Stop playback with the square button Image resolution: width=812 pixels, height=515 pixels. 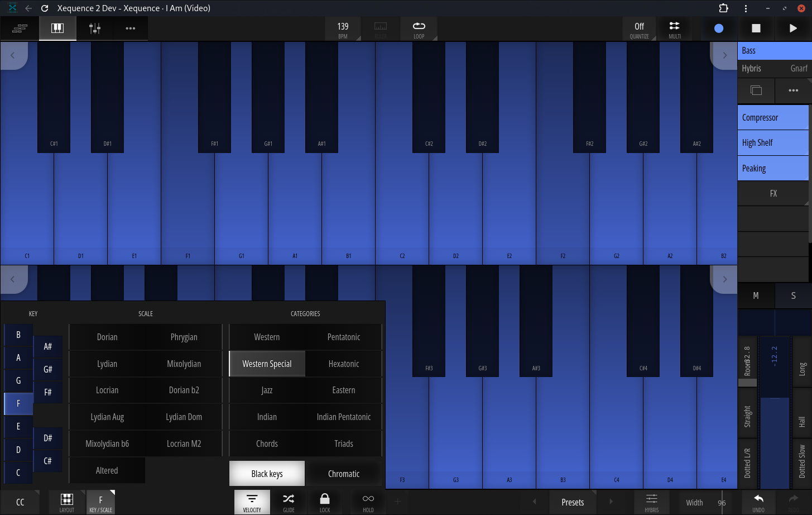point(756,28)
